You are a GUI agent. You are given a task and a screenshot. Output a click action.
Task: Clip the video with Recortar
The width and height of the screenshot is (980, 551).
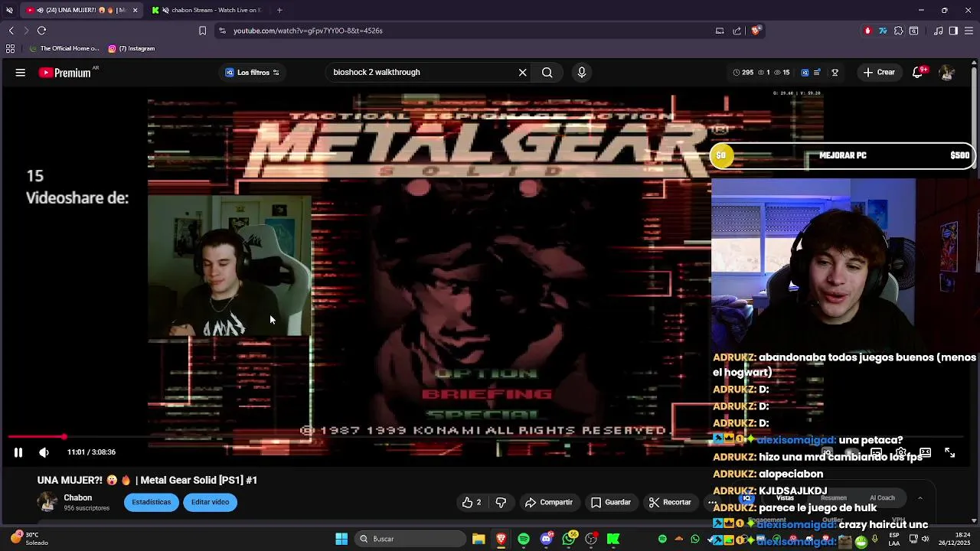(670, 503)
